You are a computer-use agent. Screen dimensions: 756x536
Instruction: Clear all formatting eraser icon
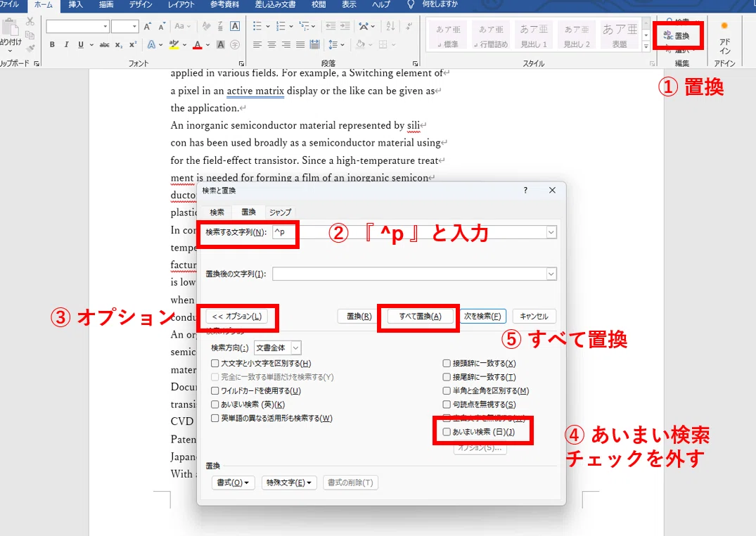click(206, 26)
